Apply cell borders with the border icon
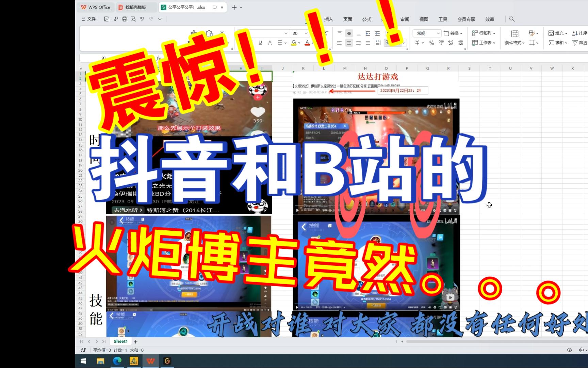The height and width of the screenshot is (368, 588). click(x=279, y=43)
